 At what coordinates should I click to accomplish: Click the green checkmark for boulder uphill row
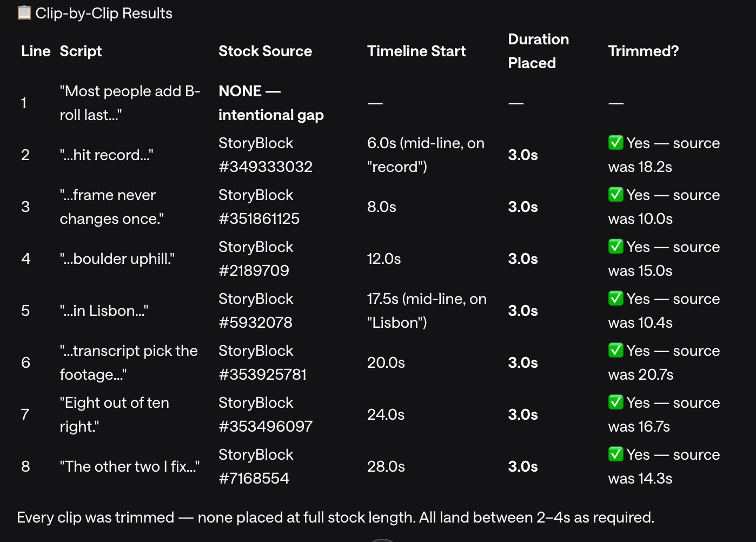point(615,247)
